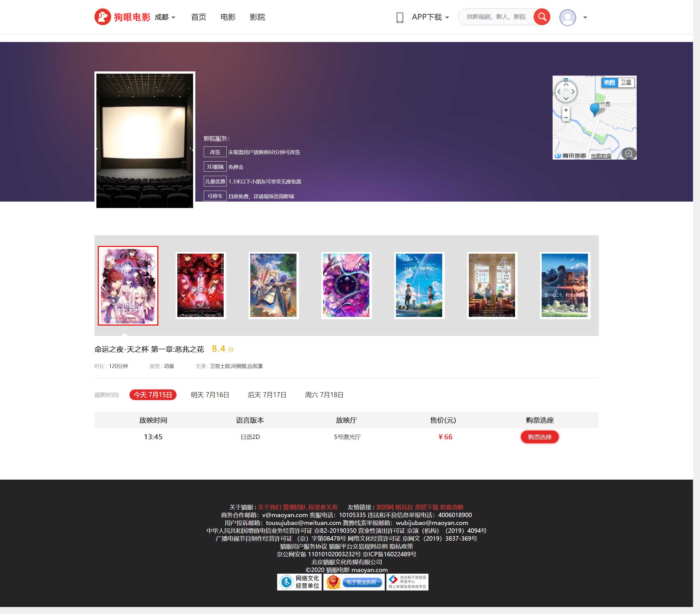The image size is (700, 614).
Task: Select the Your Name movie poster
Action: click(x=419, y=285)
